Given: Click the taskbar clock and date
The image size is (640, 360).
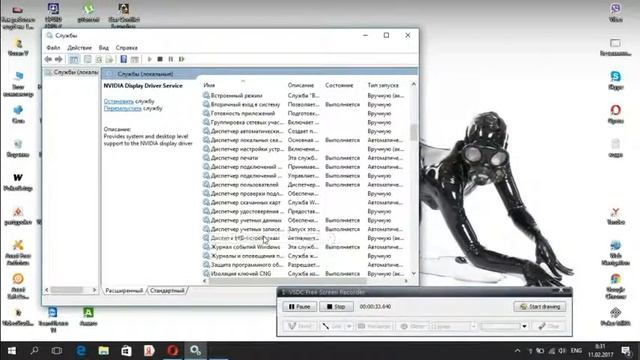Looking at the screenshot, I should pyautogui.click(x=600, y=351).
